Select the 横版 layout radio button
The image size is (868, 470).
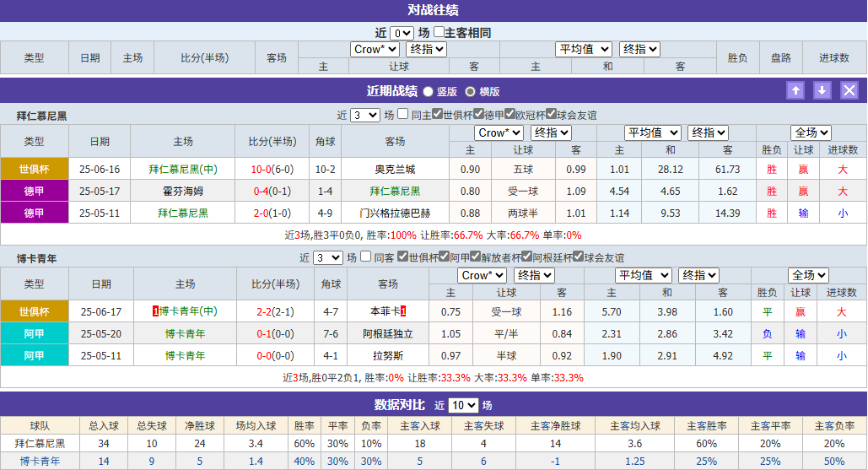[471, 92]
